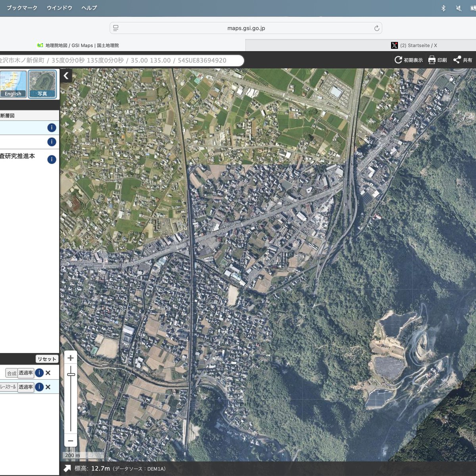Click the 初期表示 reset view icon
Screen dimensions: 476x476
click(x=398, y=60)
